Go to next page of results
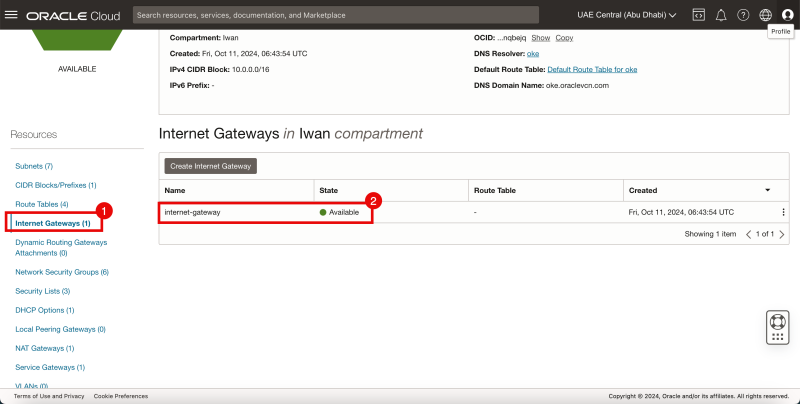This screenshot has height=404, width=800. 782,234
